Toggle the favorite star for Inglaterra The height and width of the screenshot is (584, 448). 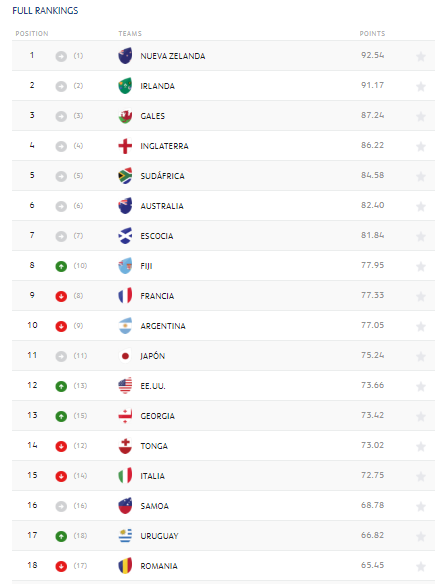[x=421, y=146]
